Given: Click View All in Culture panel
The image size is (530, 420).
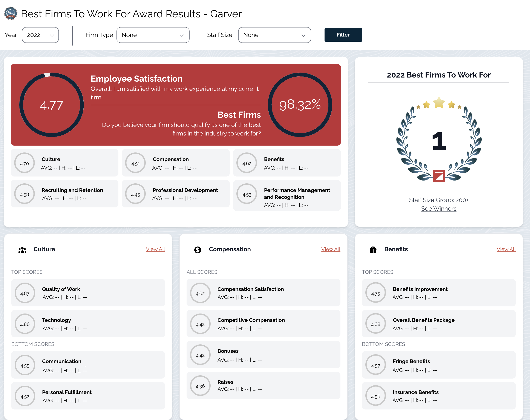Looking at the screenshot, I should (x=155, y=249).
